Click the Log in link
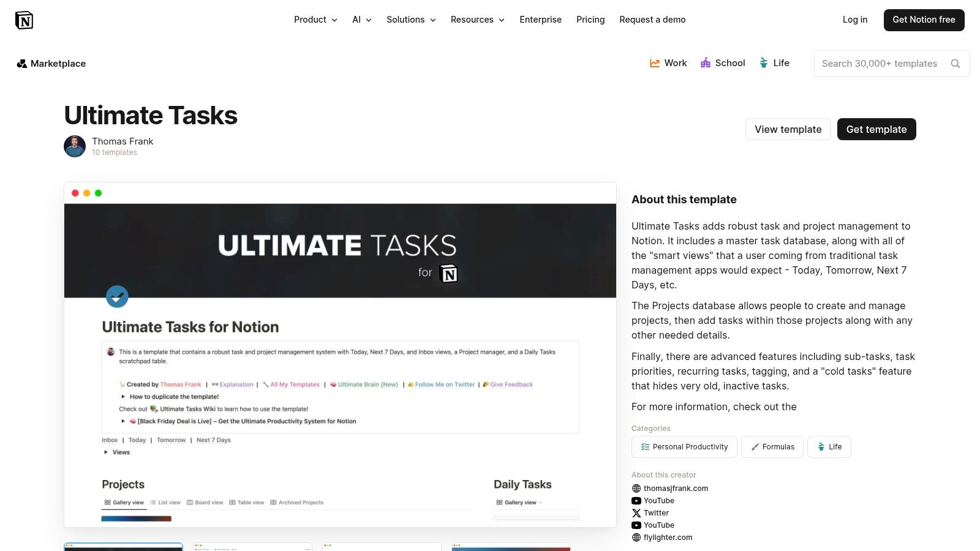 (x=854, y=20)
